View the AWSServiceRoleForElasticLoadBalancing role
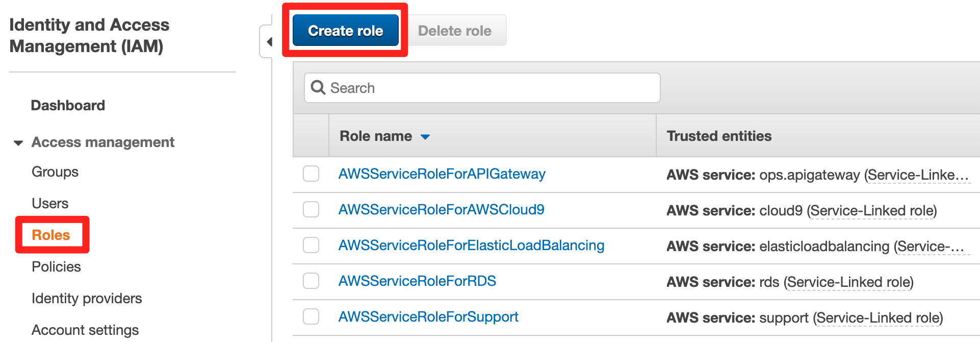The image size is (980, 342). [472, 246]
